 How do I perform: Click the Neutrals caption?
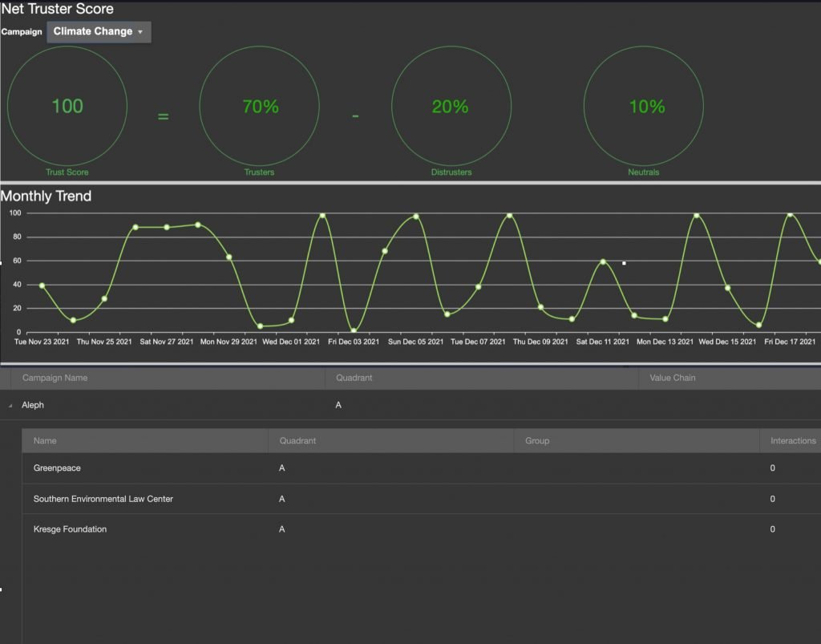click(x=644, y=172)
